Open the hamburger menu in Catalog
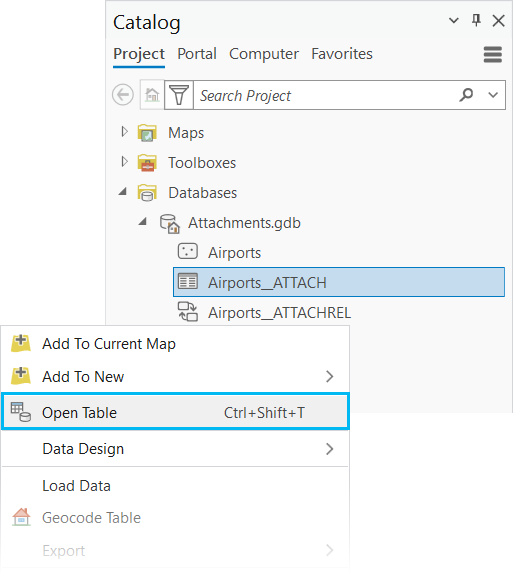This screenshot has height=573, width=513. pyautogui.click(x=493, y=54)
